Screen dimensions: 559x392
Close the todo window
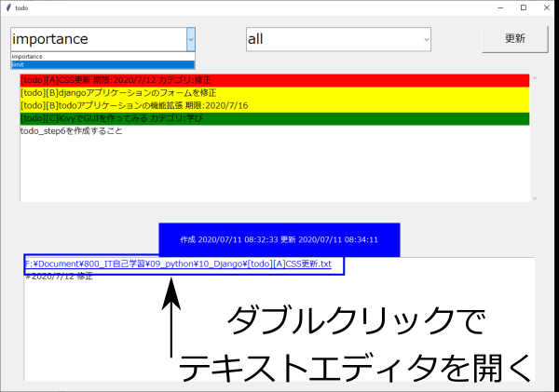[x=547, y=7]
